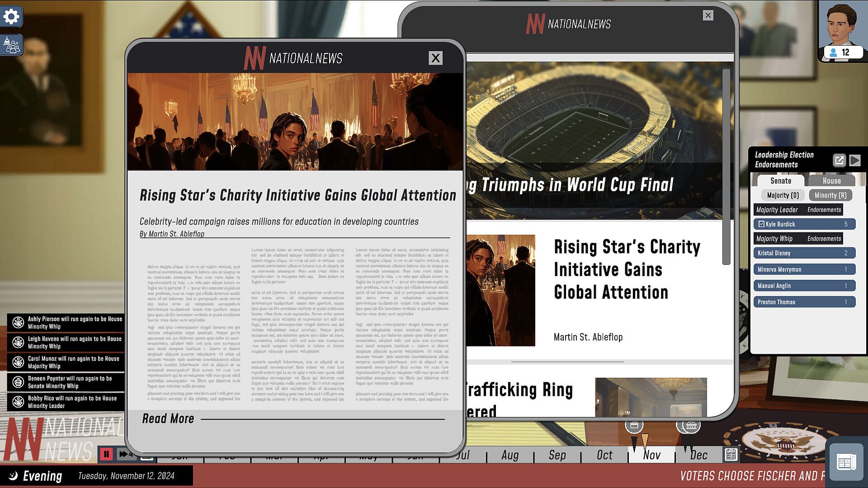
Task: Select the Majority (D) toggle
Action: [x=783, y=195]
